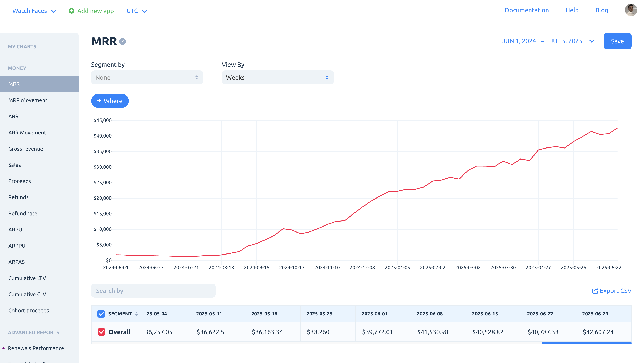Click the UTC timezone chevron arrow
Image resolution: width=644 pixels, height=363 pixels.
tap(144, 11)
